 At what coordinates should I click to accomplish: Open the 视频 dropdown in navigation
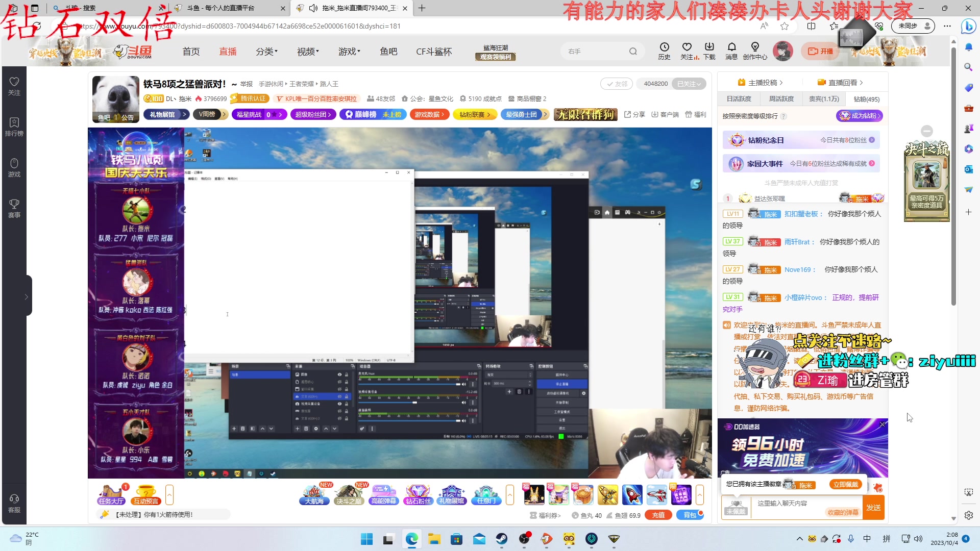tap(308, 52)
